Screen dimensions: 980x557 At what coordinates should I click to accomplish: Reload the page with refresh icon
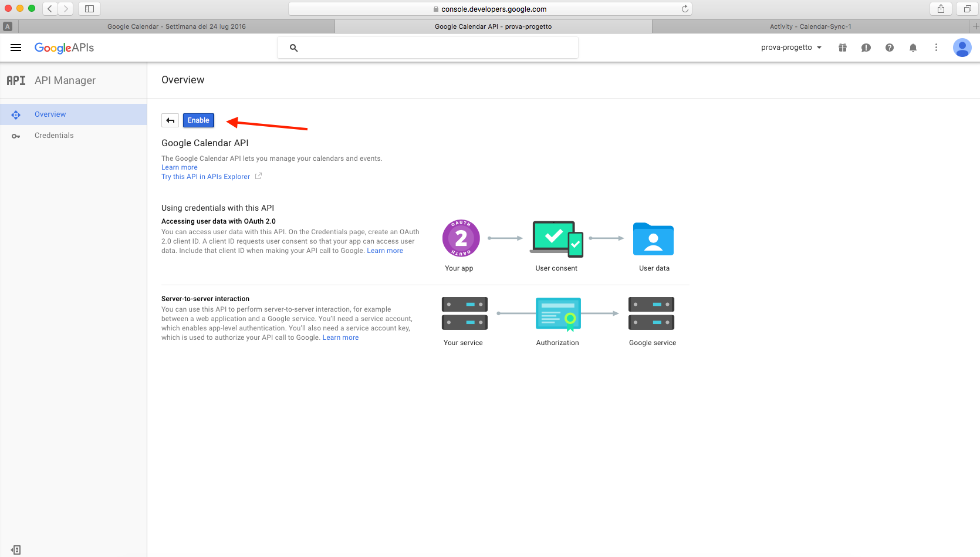point(684,9)
